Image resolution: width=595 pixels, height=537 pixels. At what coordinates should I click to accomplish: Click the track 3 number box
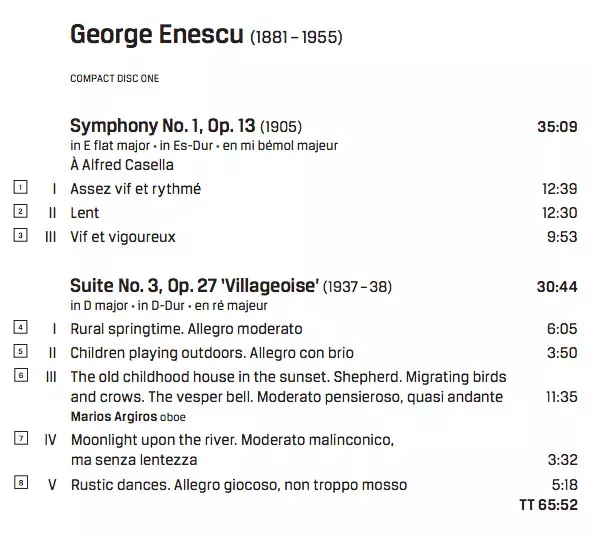20,235
